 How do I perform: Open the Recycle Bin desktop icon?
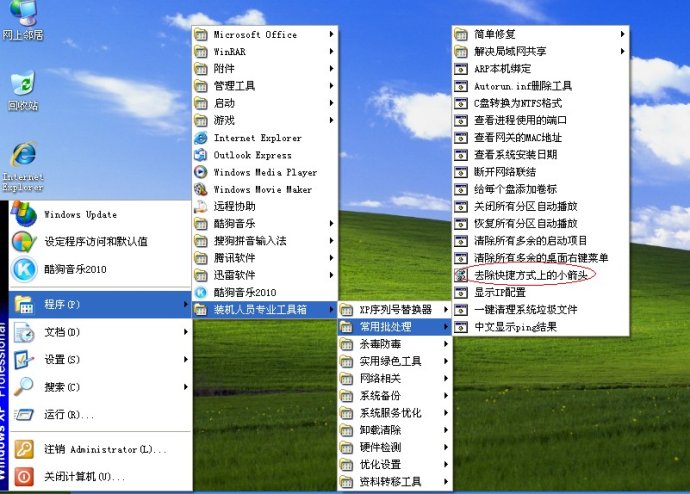[23, 91]
